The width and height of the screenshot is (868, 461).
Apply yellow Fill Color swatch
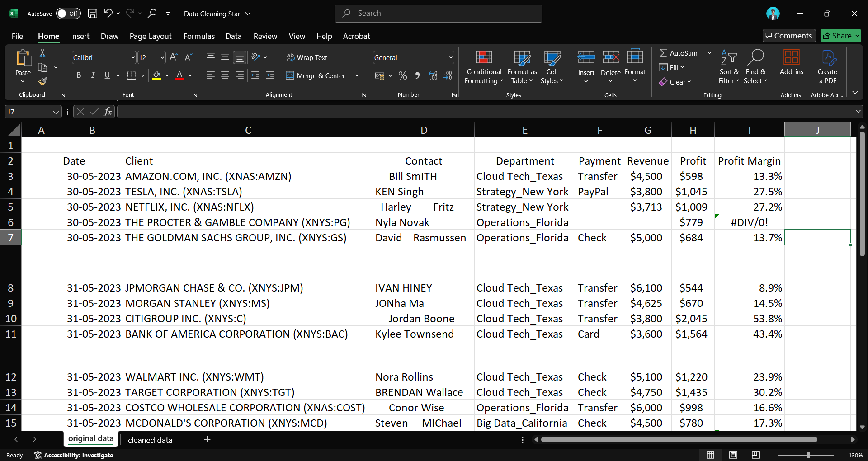point(156,75)
